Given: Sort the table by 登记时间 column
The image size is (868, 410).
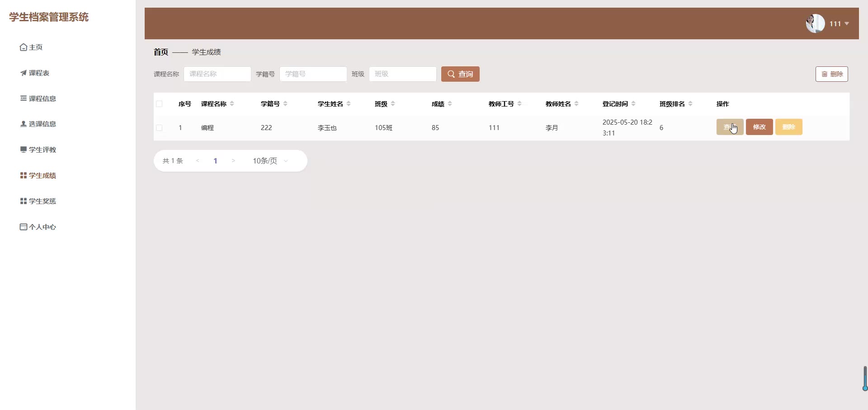Looking at the screenshot, I should [633, 104].
